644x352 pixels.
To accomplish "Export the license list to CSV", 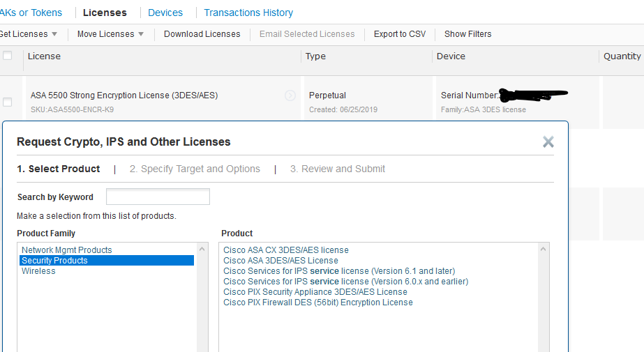I will coord(400,34).
